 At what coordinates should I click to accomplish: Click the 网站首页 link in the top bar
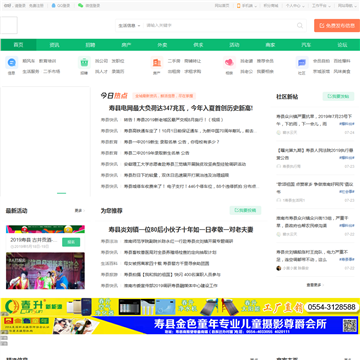(x=222, y=6)
